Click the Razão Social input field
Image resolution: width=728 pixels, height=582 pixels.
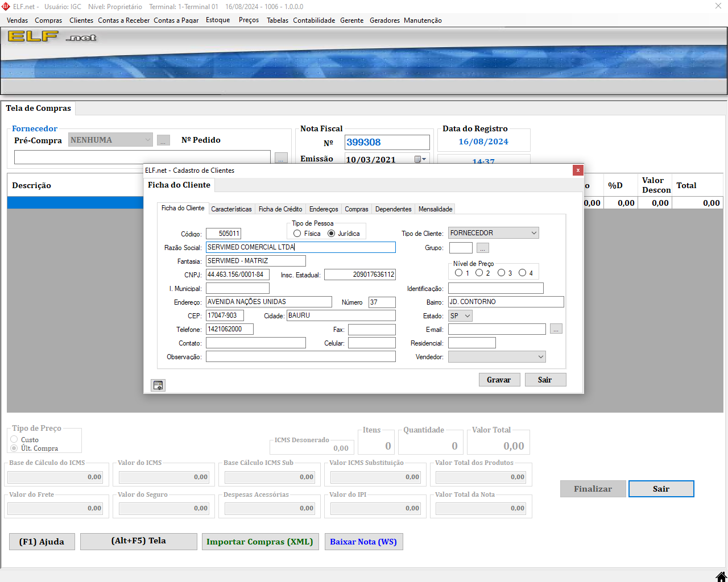pos(301,247)
